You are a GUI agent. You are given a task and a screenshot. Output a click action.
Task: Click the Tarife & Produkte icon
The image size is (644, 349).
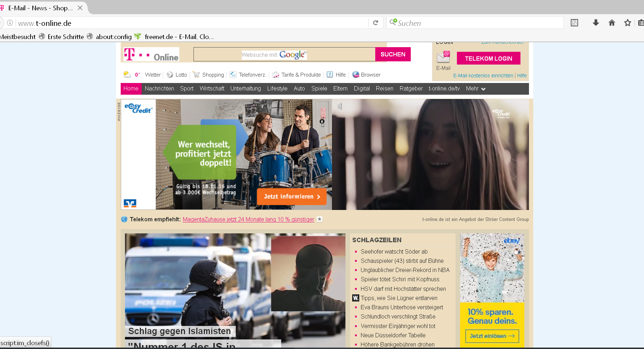(276, 74)
